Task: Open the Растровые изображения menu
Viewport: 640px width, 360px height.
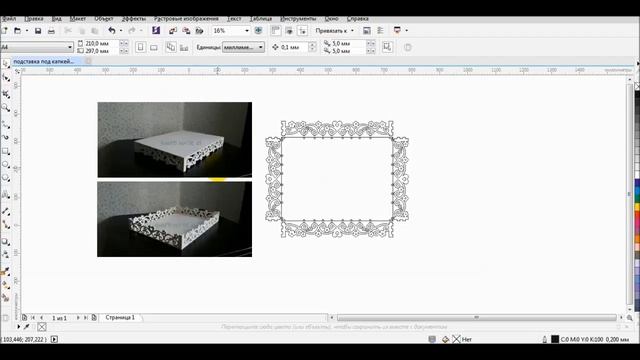Action: pyautogui.click(x=186, y=19)
